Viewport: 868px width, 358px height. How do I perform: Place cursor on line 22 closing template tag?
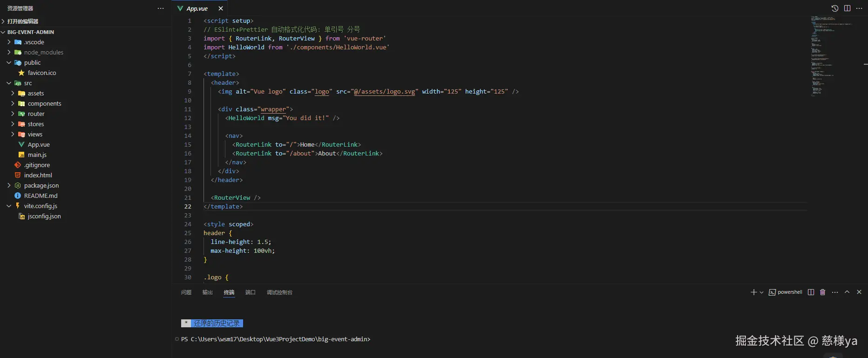pyautogui.click(x=223, y=207)
